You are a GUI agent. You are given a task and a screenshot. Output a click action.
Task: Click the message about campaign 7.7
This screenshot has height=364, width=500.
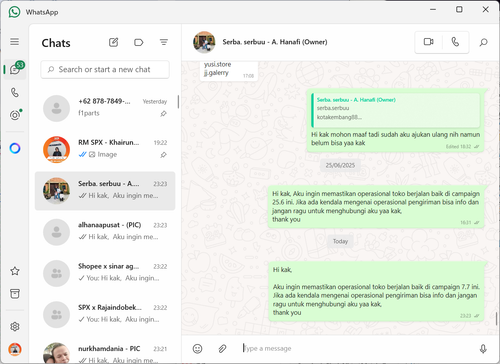pyautogui.click(x=376, y=291)
